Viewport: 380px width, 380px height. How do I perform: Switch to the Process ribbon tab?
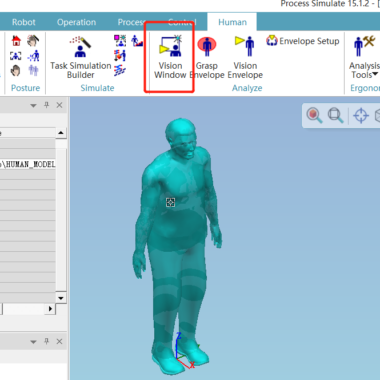[131, 22]
